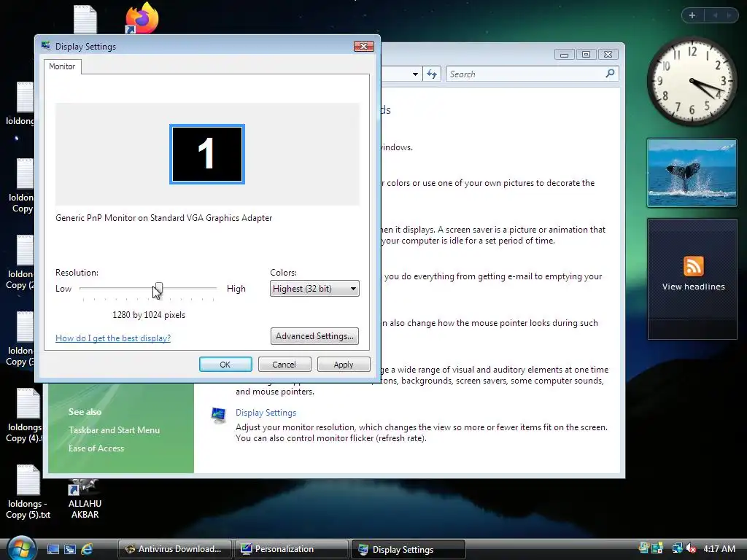Click the muted volume tray icon

691,548
